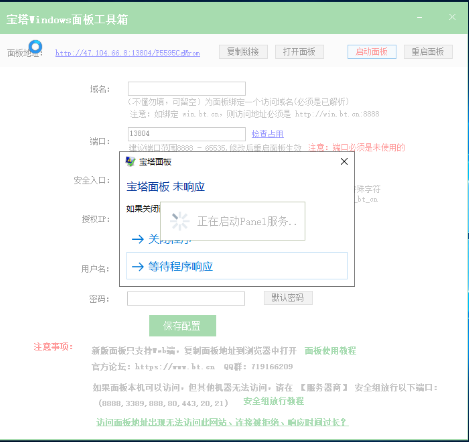The height and width of the screenshot is (442, 469).
Task: Open the panel address URL link
Action: (128, 53)
